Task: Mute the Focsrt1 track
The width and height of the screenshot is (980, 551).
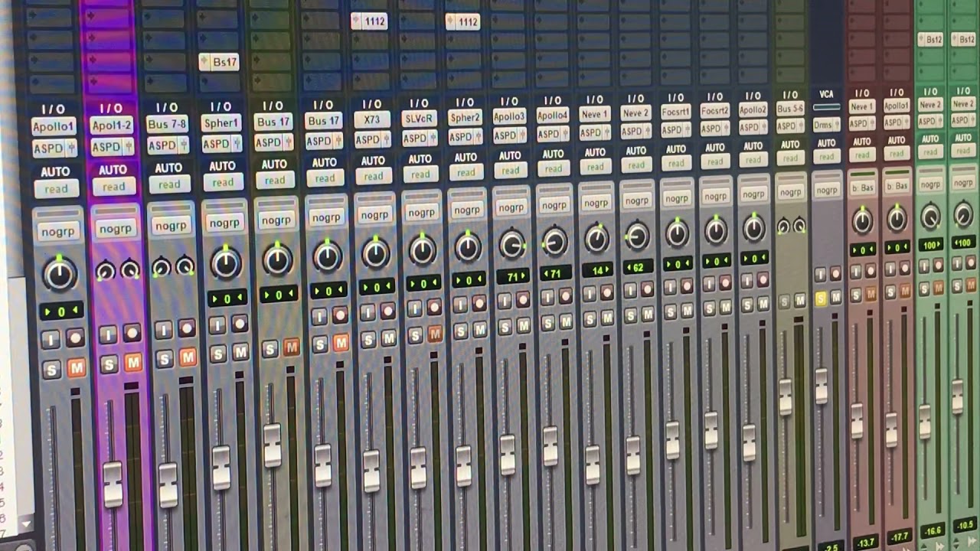Action: (x=688, y=310)
